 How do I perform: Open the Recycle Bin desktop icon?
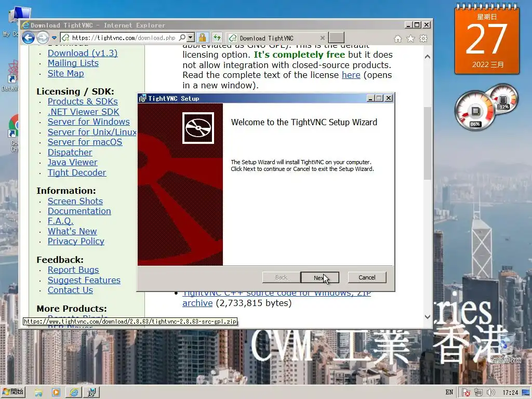tap(506, 348)
